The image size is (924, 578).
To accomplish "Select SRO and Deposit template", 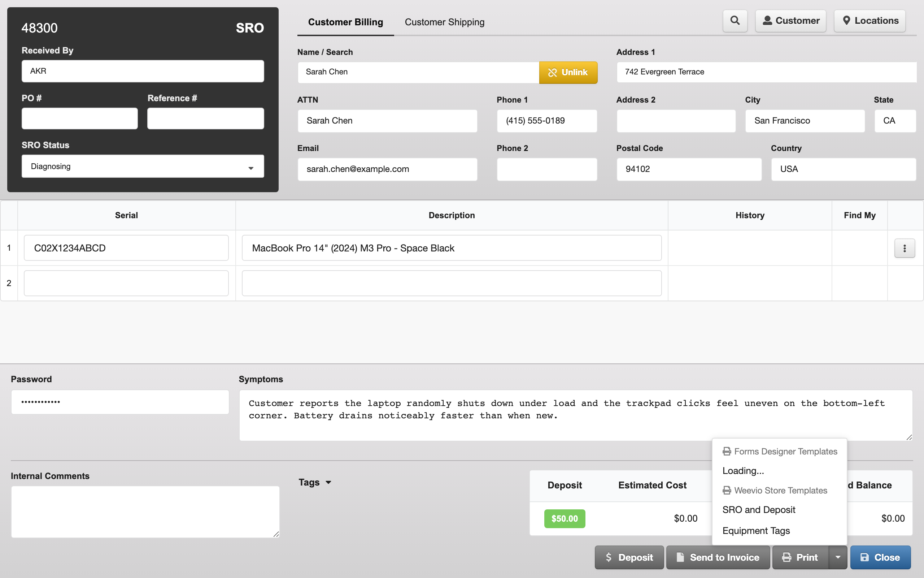I will 759,510.
